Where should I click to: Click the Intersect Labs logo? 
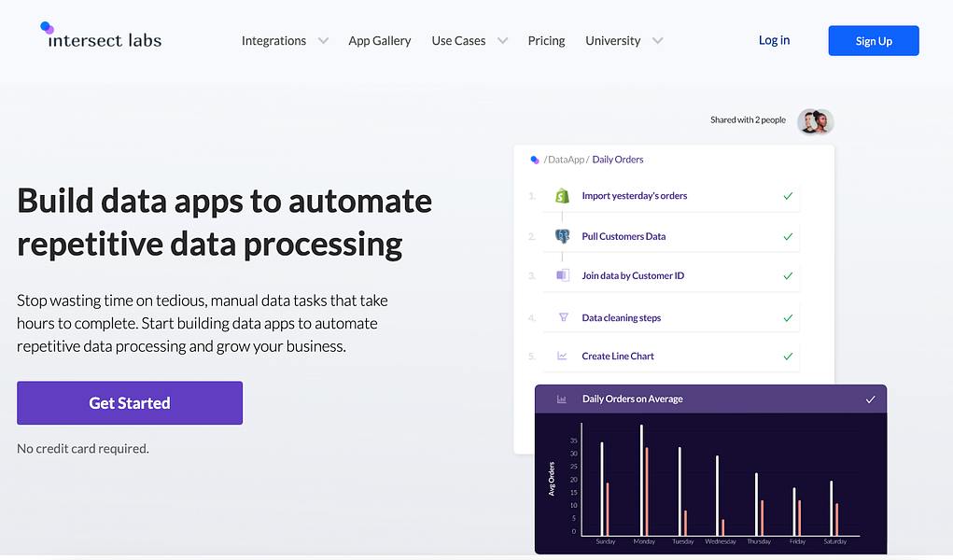coord(101,35)
